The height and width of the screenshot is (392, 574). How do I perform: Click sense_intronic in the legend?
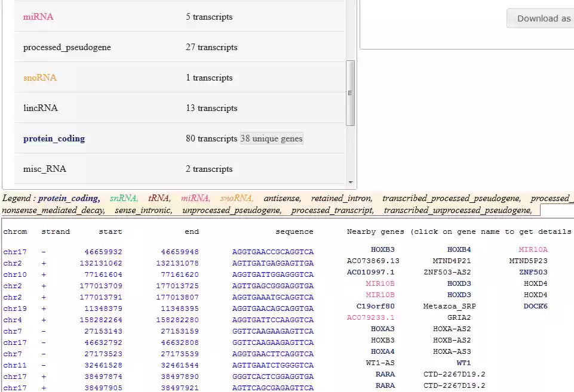(143, 210)
